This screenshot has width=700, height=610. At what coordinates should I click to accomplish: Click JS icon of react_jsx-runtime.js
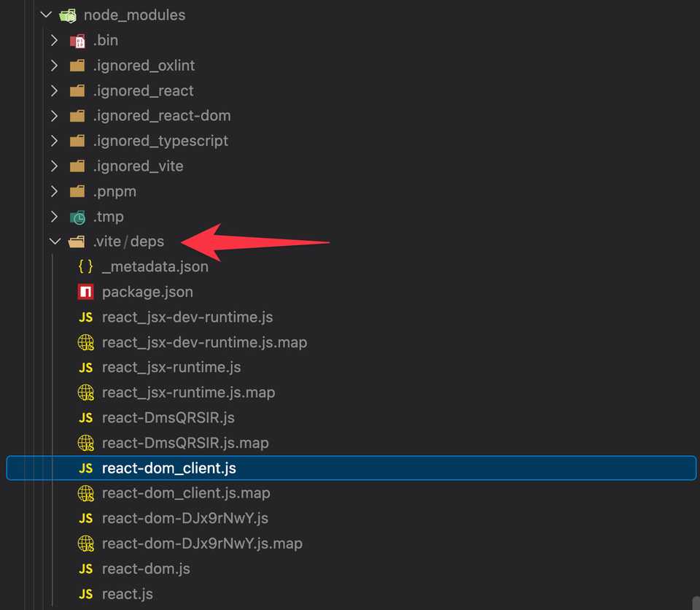[x=86, y=367]
